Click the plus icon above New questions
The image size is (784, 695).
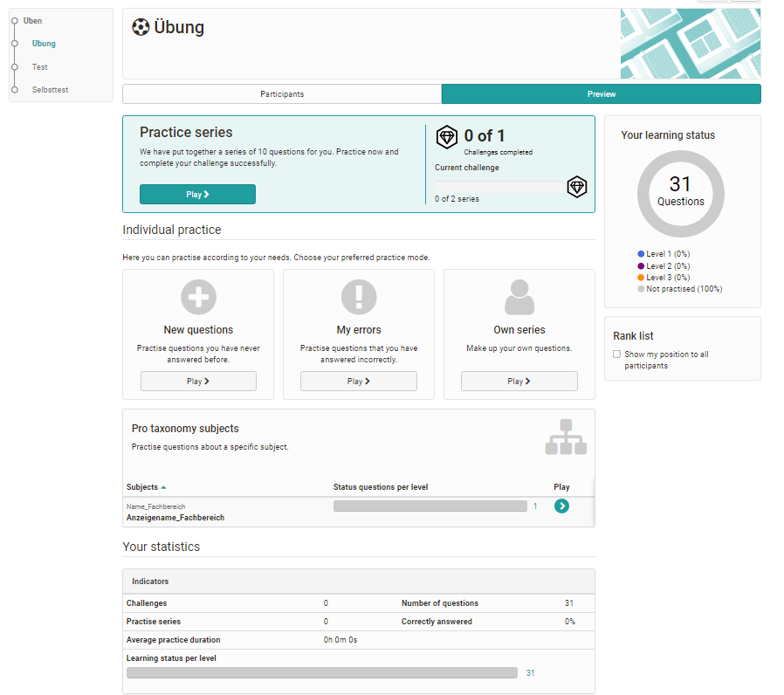point(198,297)
